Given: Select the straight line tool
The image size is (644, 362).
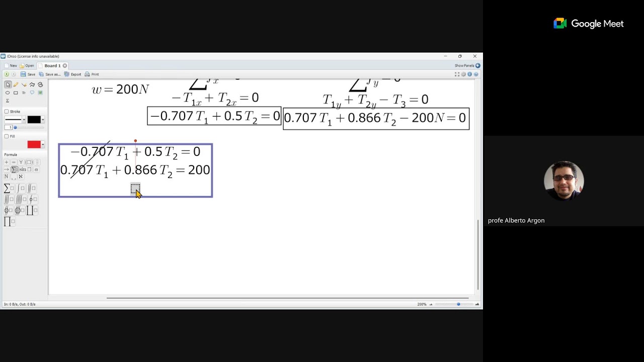Looking at the screenshot, I should (24, 84).
